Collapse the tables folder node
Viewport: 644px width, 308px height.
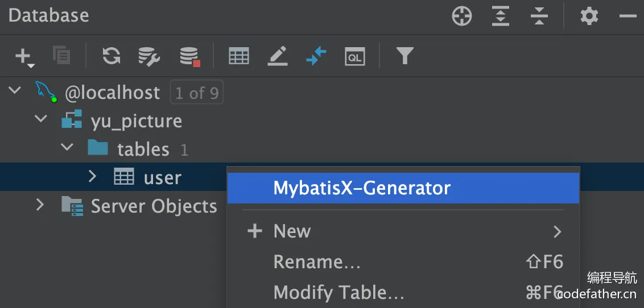tap(67, 147)
